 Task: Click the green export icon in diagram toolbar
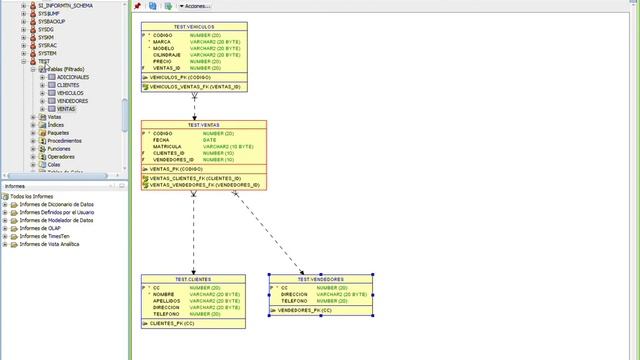point(168,6)
